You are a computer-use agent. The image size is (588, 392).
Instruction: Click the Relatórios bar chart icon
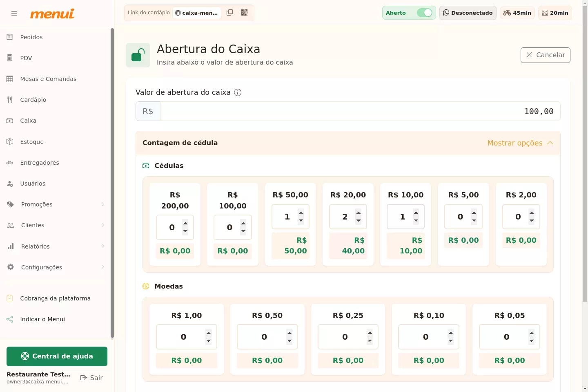[11, 246]
